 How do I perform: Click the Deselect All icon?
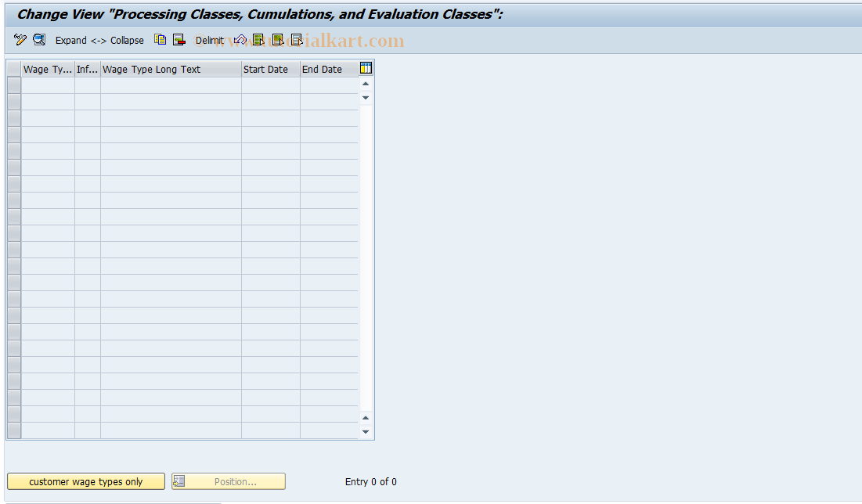click(297, 40)
